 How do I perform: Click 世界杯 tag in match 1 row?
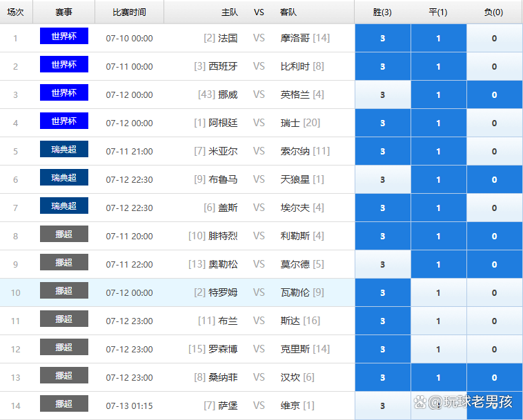tap(64, 36)
